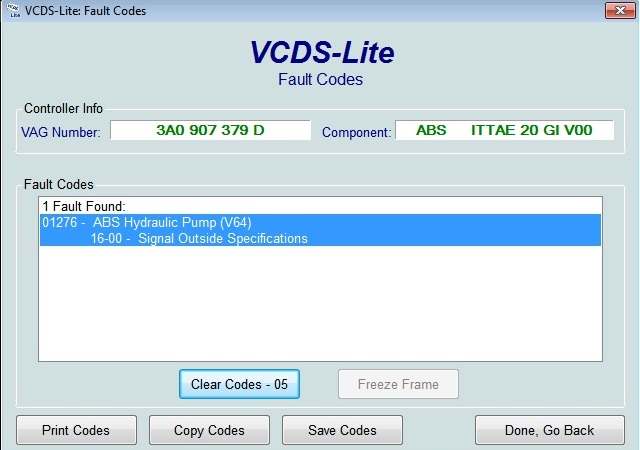Copy the codes with Copy Codes
The width and height of the screenshot is (640, 450).
pos(209,430)
